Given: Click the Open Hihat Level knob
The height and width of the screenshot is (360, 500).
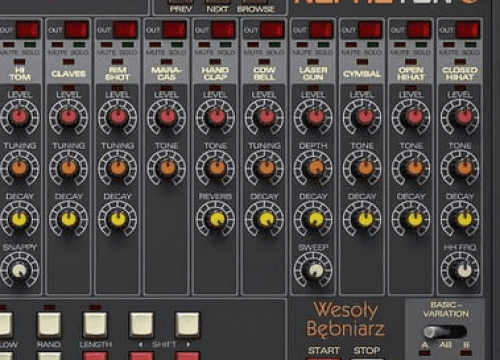Looking at the screenshot, I should 411,117.
